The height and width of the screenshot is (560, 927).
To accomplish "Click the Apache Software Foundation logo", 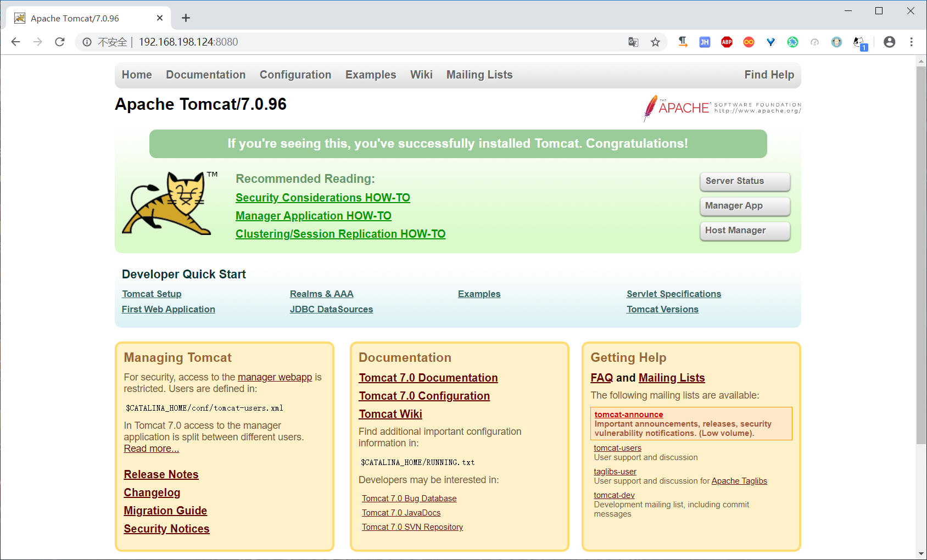I will click(722, 108).
